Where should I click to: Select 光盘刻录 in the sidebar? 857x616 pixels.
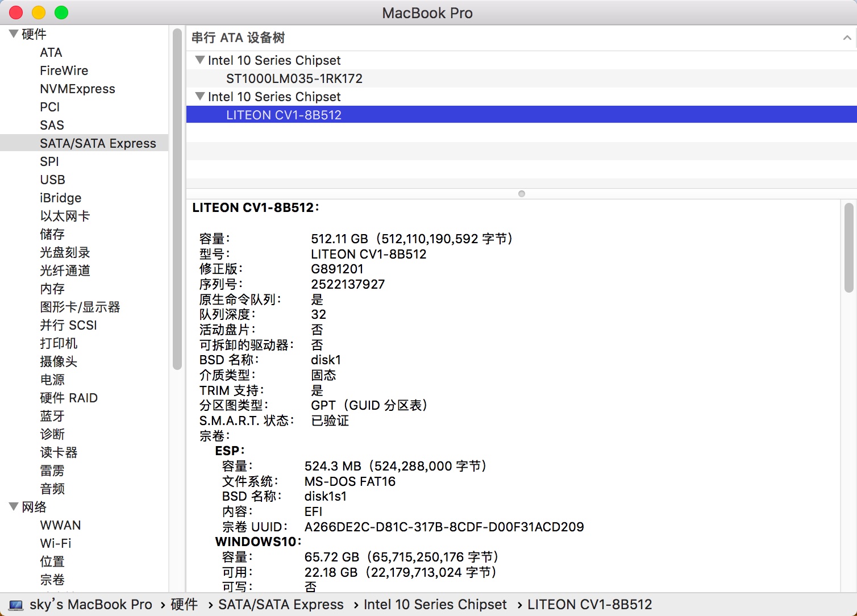pyautogui.click(x=65, y=252)
